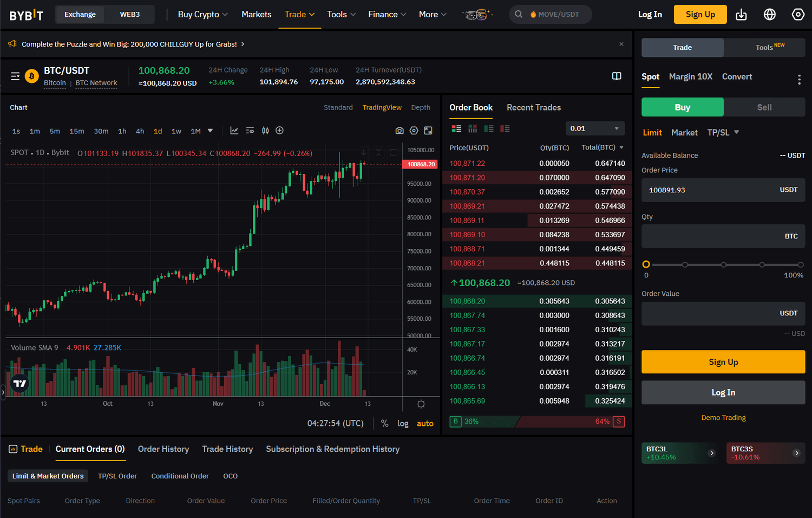Click the yellow Sign Up button in header
Viewport: 812px width, 518px height.
[700, 15]
